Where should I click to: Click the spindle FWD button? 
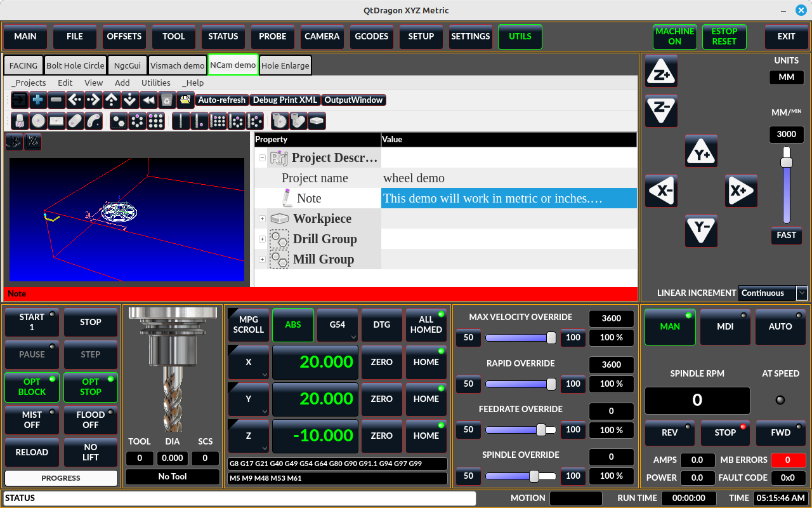780,432
